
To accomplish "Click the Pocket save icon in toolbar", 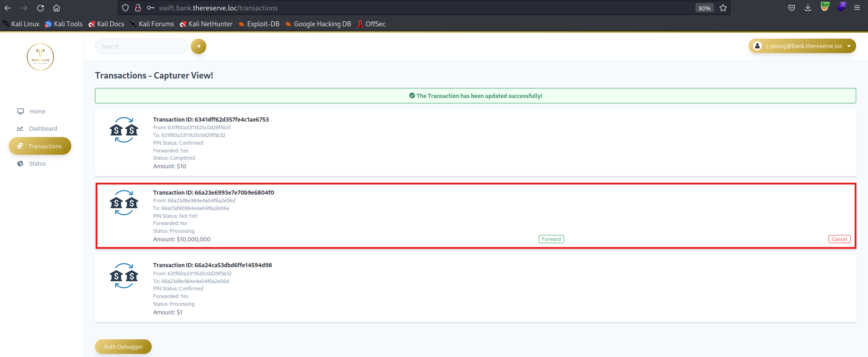I will [x=791, y=8].
